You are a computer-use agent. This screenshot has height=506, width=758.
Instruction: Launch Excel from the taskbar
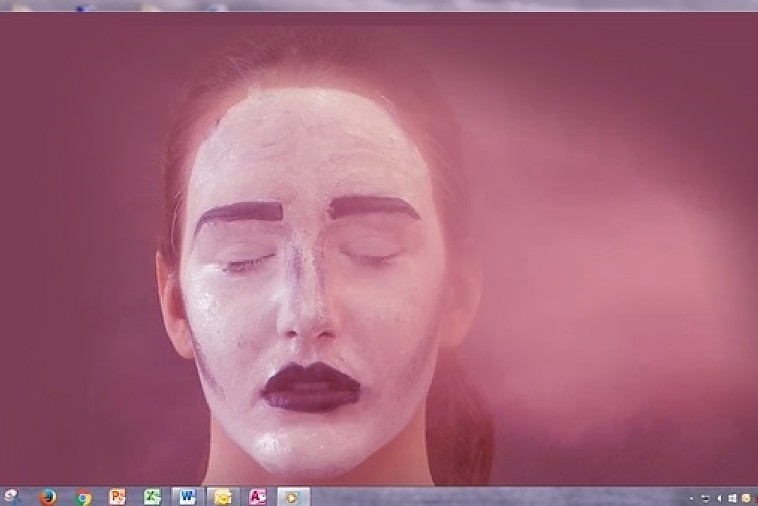coord(152,497)
